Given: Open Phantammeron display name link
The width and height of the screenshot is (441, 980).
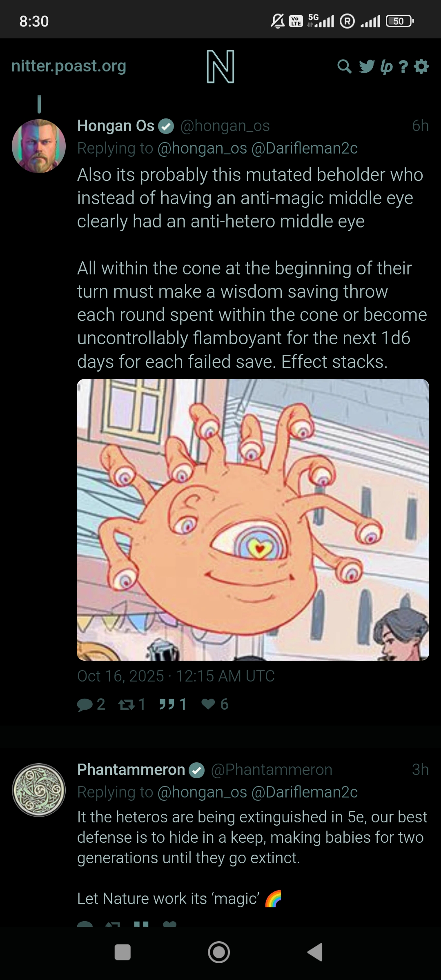Looking at the screenshot, I should click(131, 770).
